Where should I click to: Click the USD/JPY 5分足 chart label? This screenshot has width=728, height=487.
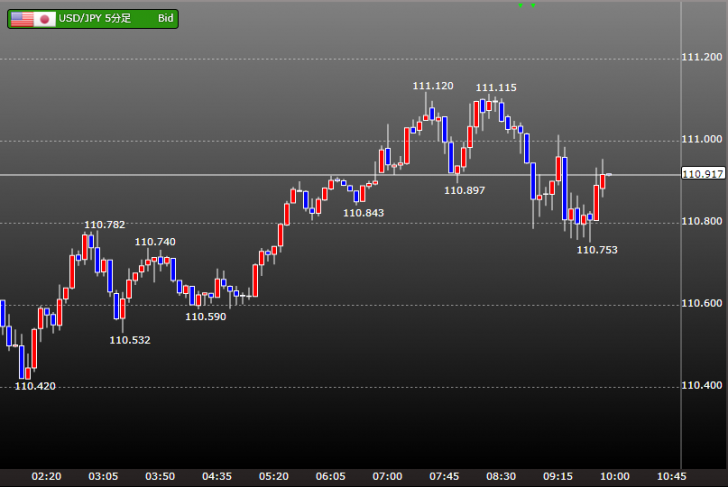(x=100, y=19)
